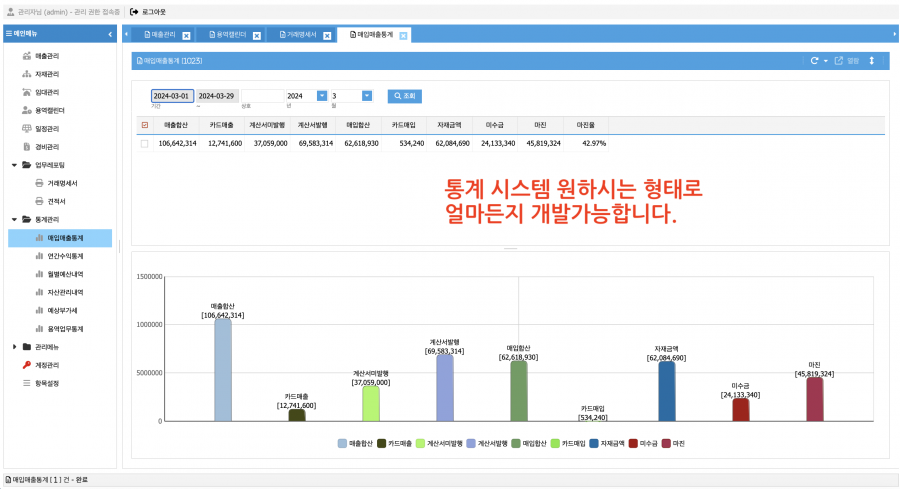Select 연간수익통계 chart item in sidebar
The height and width of the screenshot is (489, 900).
click(65, 256)
